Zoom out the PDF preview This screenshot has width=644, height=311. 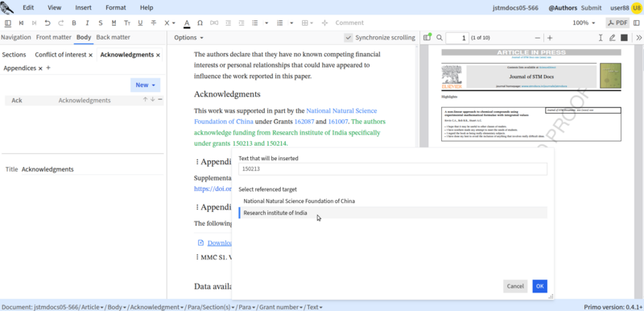pos(538,38)
